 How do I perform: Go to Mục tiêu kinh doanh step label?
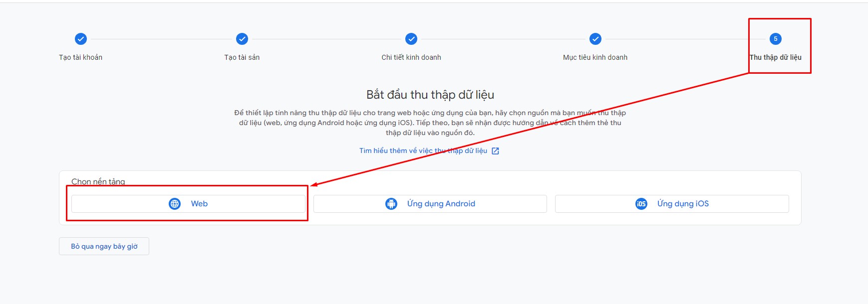coord(595,57)
